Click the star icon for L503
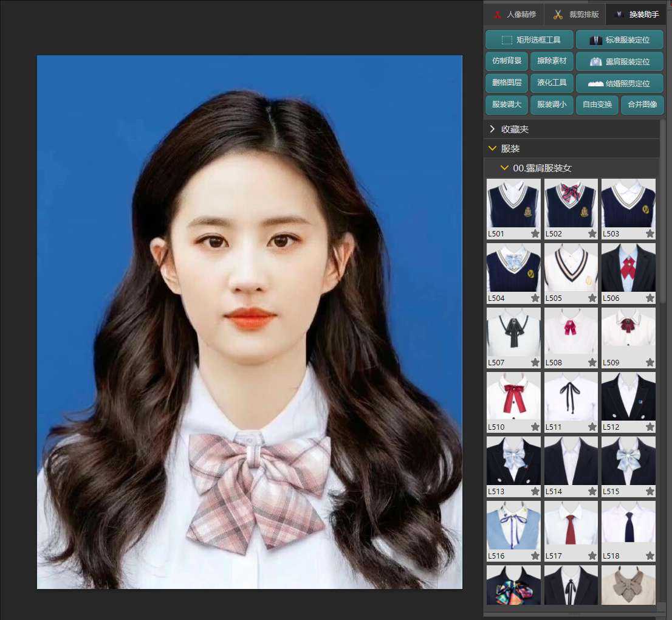This screenshot has width=672, height=620. 650,233
